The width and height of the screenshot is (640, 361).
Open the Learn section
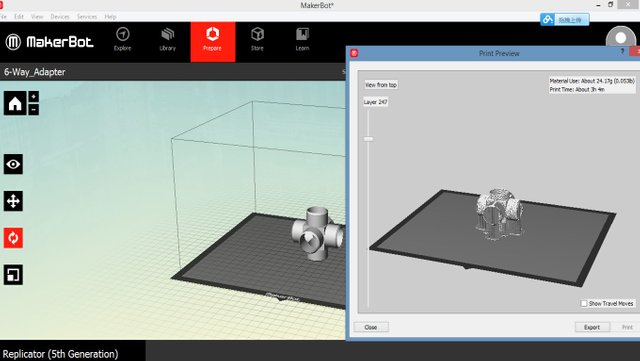tap(302, 40)
